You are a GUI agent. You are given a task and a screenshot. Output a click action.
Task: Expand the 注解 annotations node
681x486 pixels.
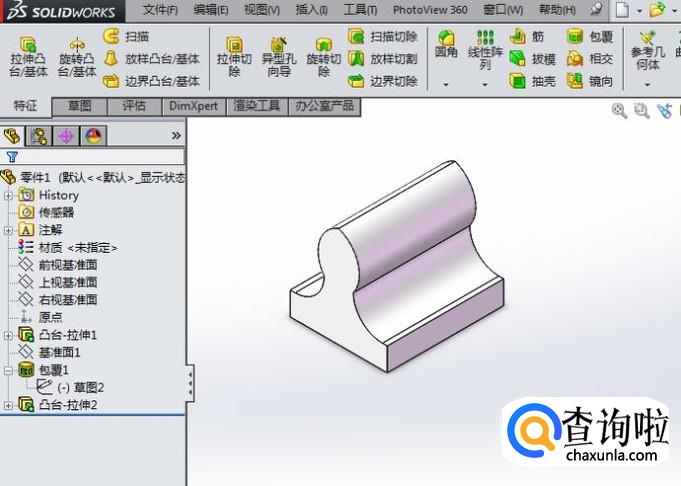tap(8, 230)
